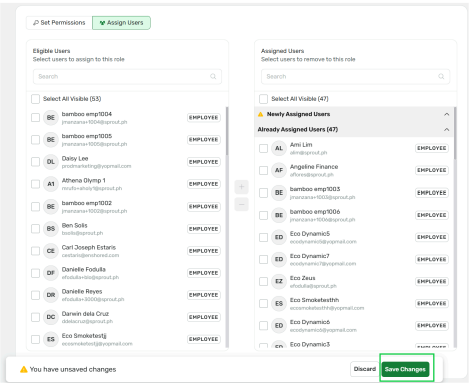
Task: Collapse the Already Assigned Users (47) section
Action: 447,130
